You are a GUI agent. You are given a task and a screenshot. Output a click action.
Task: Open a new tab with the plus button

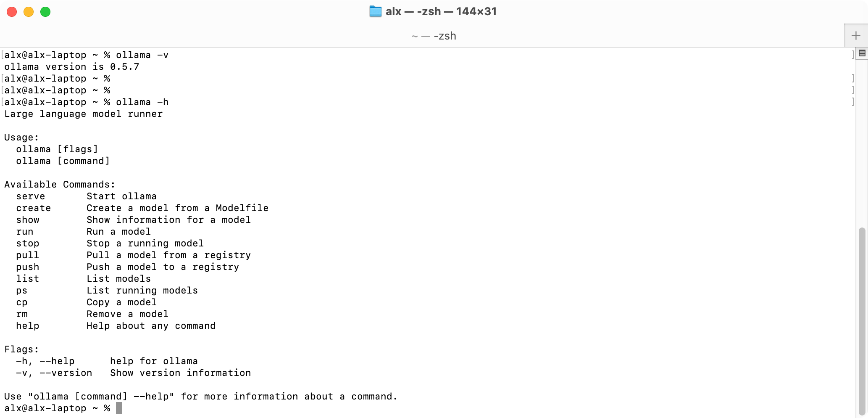click(856, 36)
